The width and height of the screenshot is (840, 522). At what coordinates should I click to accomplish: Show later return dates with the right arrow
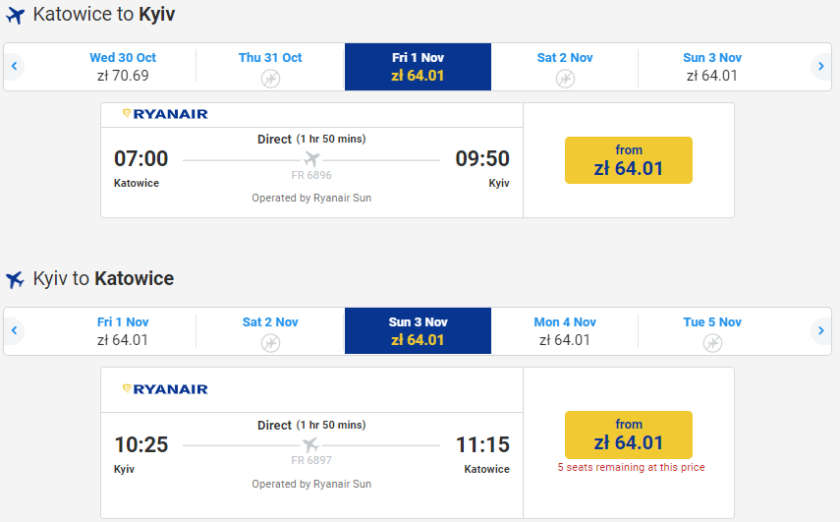(821, 331)
